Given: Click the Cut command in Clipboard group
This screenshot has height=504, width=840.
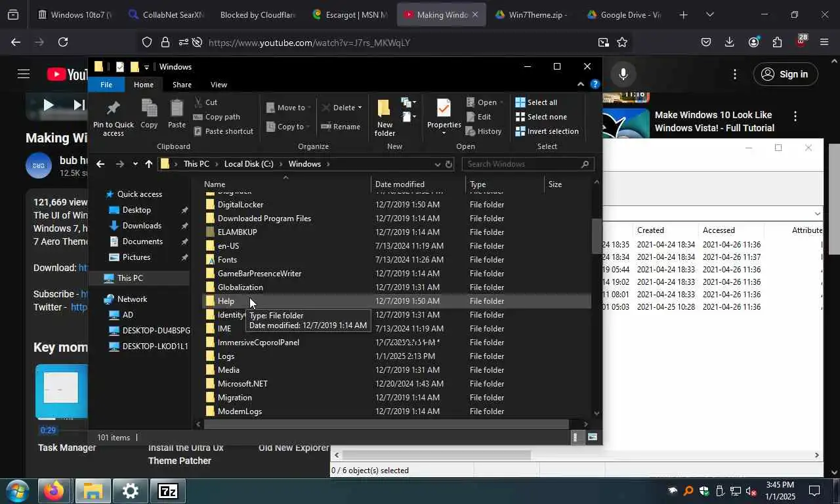Looking at the screenshot, I should coord(205,102).
